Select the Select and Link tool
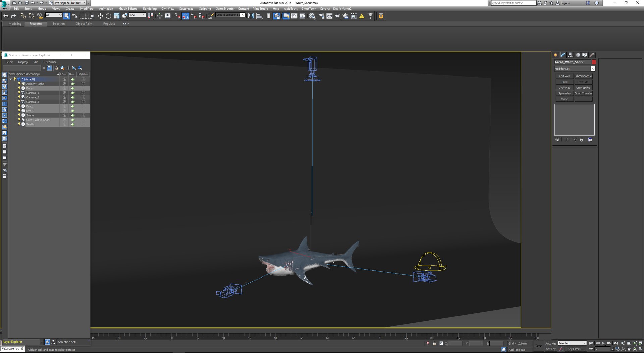 click(23, 16)
